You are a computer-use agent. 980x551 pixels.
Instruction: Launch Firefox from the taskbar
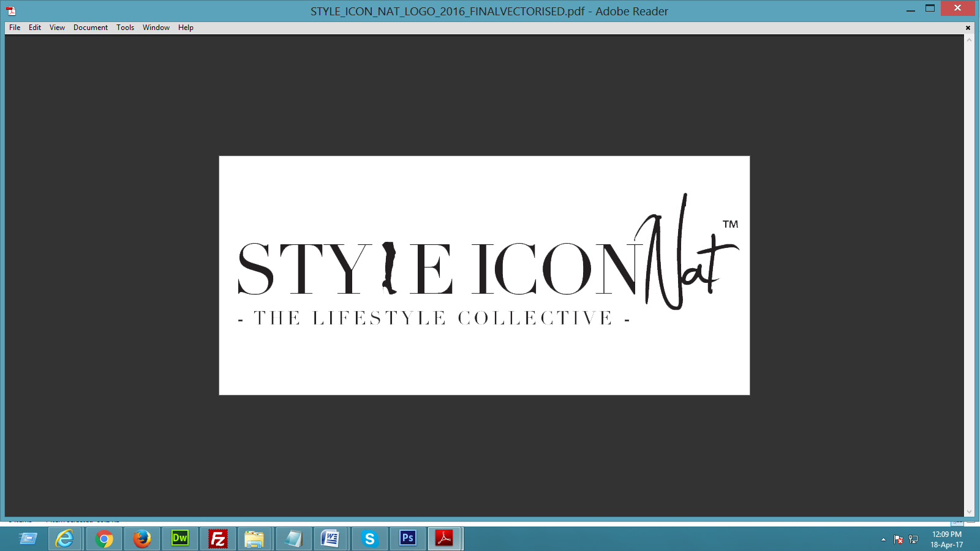pyautogui.click(x=142, y=539)
